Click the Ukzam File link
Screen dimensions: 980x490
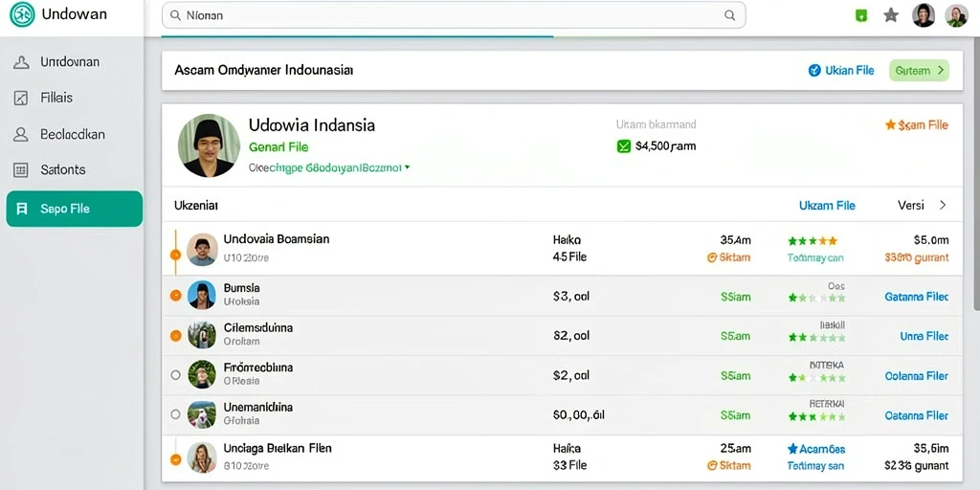tap(827, 205)
